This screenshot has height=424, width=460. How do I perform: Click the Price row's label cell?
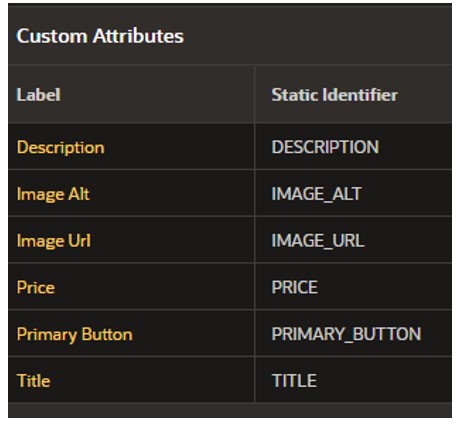pos(131,287)
